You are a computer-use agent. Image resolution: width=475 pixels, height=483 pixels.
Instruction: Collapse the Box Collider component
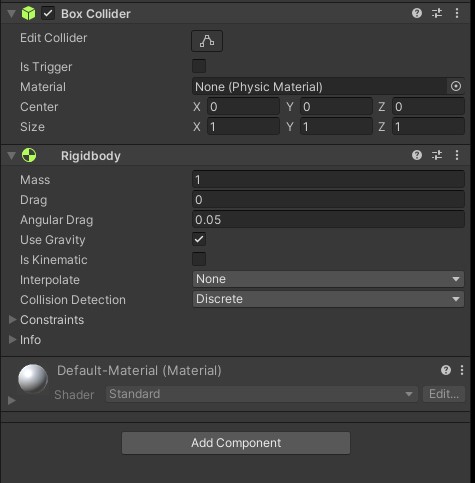12,14
